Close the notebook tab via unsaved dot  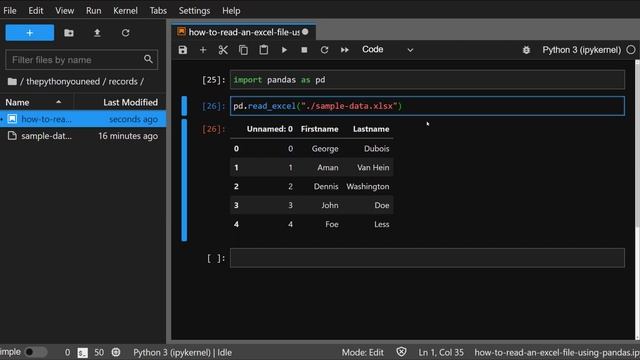[x=305, y=32]
